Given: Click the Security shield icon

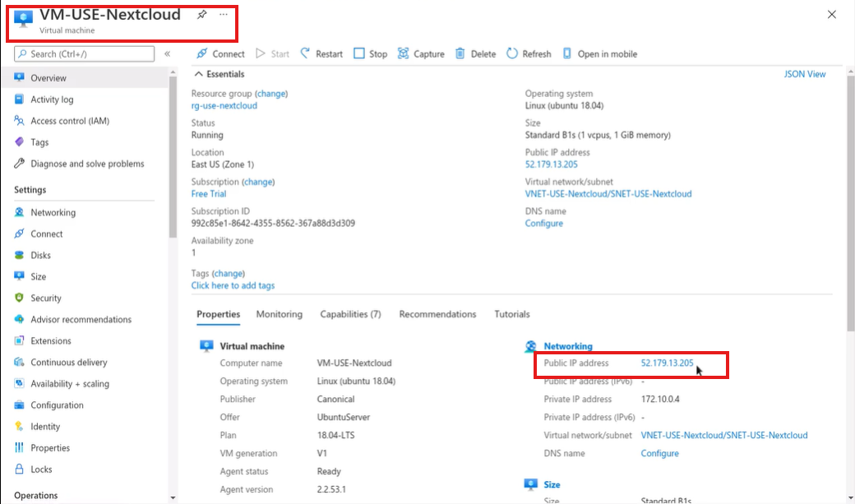Looking at the screenshot, I should pos(19,298).
